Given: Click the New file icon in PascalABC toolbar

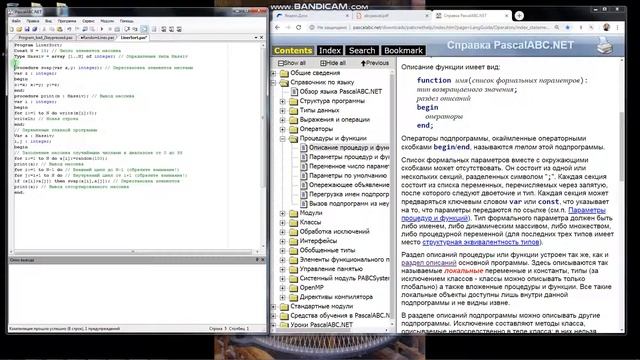Looking at the screenshot, I should [11, 29].
